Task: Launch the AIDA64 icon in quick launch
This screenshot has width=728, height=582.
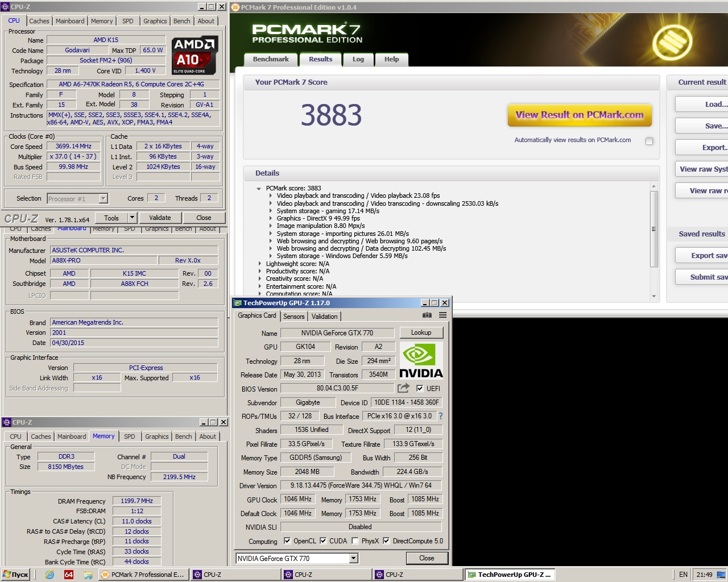Action: 69,575
